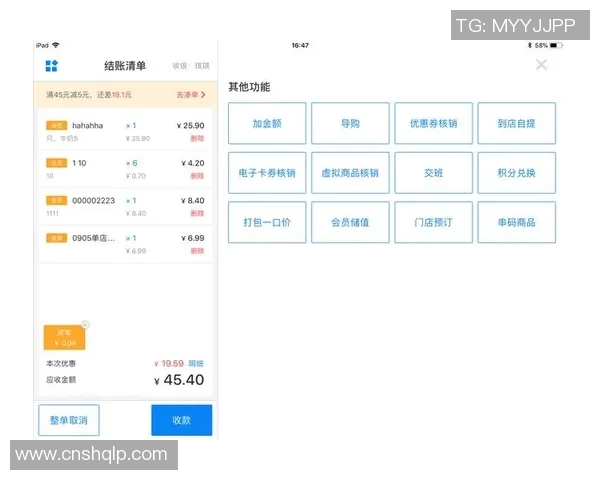Open the 明细 discount details link
This screenshot has height=480, width=600.
click(x=196, y=363)
